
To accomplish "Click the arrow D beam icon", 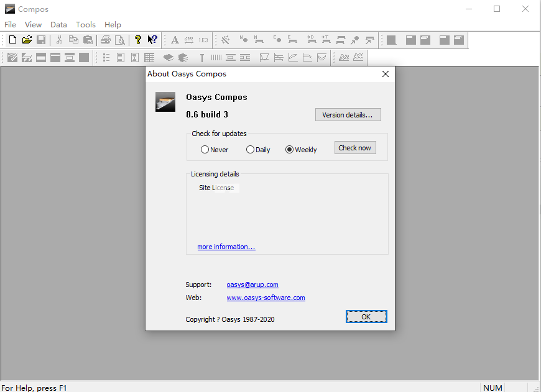I will pyautogui.click(x=312, y=40).
